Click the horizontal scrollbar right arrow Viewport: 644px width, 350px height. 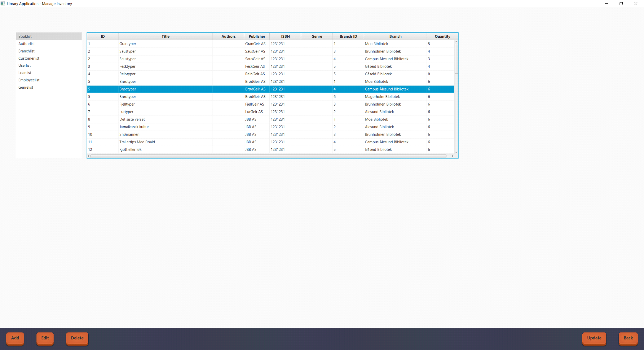pos(452,156)
